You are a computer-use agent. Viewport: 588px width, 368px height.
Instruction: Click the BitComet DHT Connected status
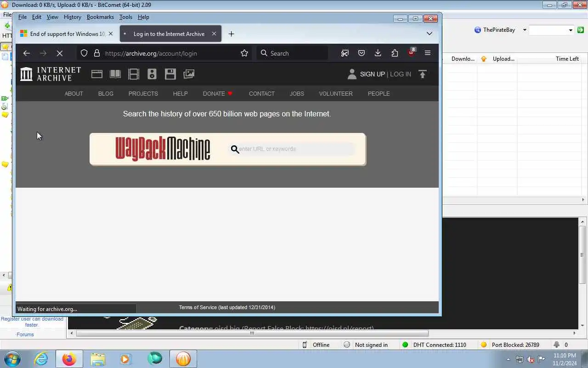pyautogui.click(x=435, y=345)
